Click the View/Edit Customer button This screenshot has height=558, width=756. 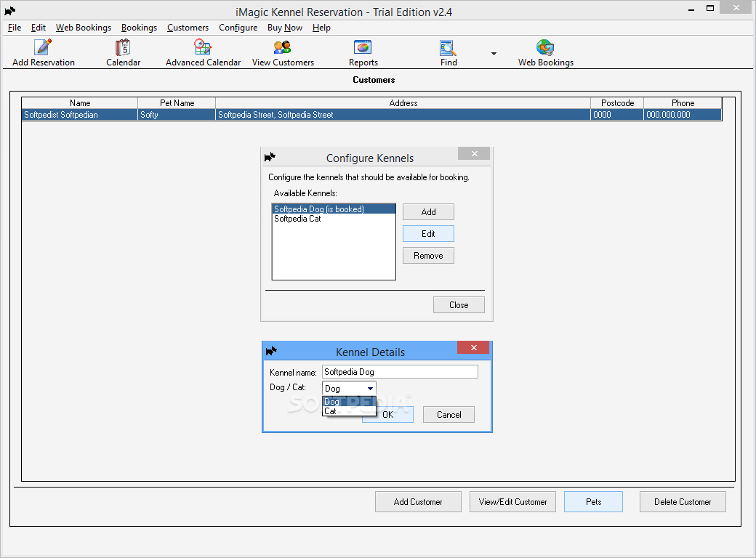tap(512, 501)
